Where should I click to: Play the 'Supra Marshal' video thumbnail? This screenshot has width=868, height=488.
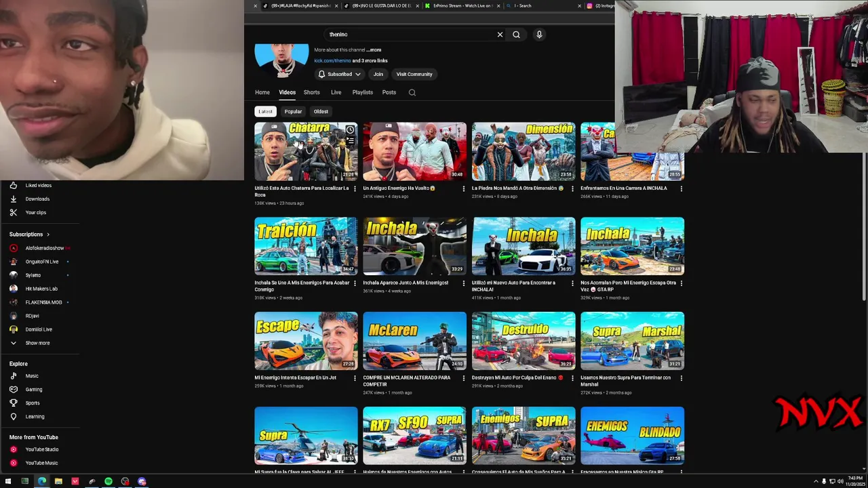632,341
